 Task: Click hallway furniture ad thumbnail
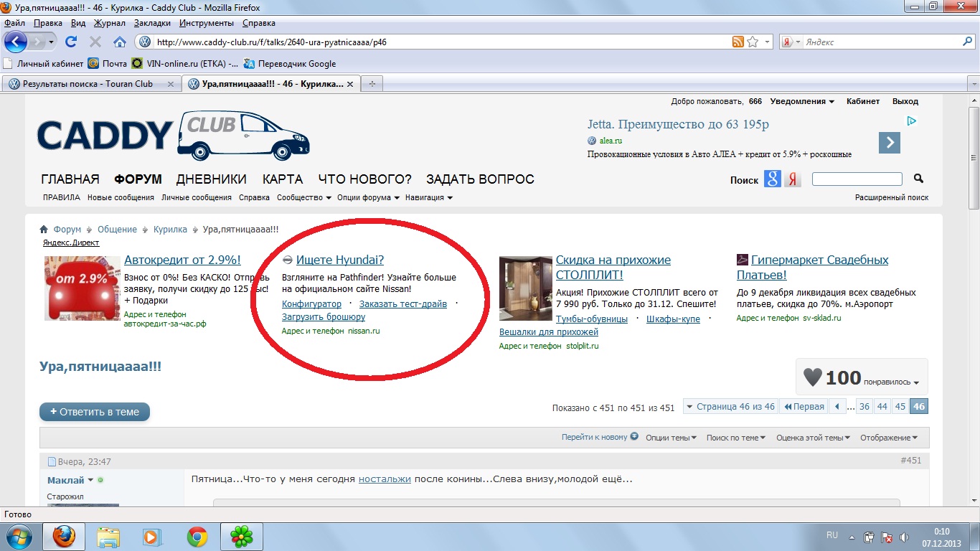click(x=526, y=288)
